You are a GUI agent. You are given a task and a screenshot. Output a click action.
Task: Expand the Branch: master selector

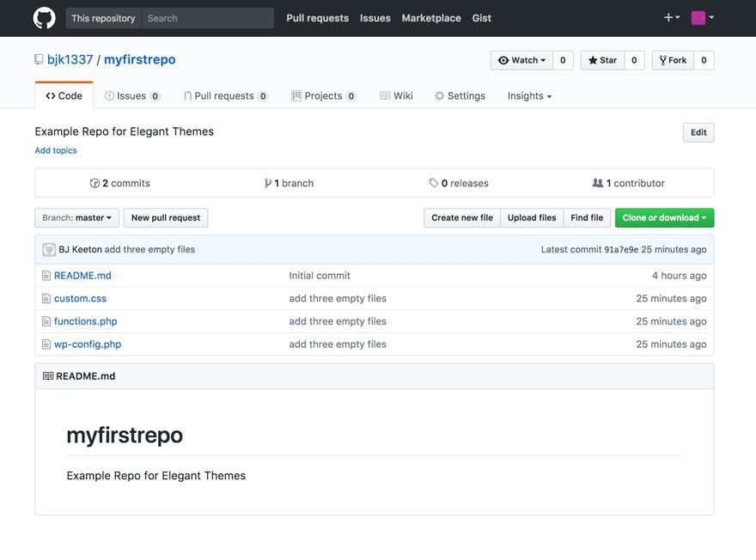[77, 218]
